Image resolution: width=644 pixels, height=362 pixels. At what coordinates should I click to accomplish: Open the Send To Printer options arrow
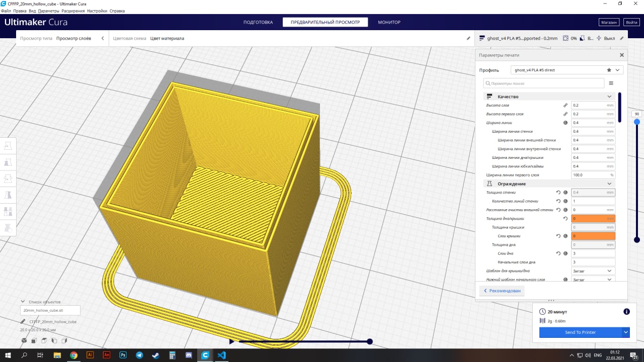tap(626, 332)
